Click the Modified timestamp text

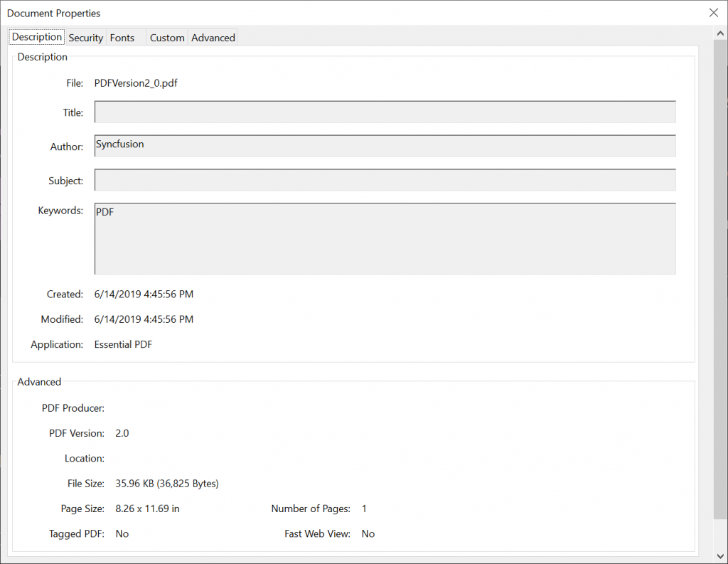click(x=144, y=319)
